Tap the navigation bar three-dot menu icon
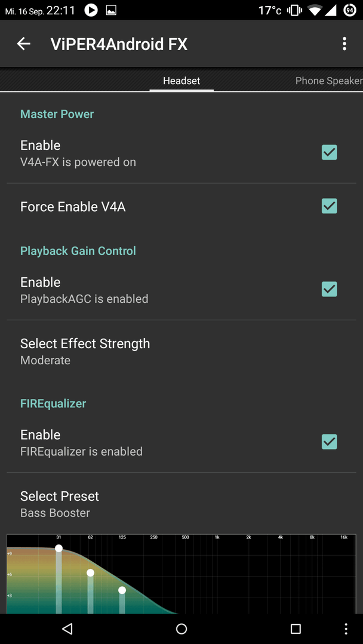363x644 pixels. (346, 628)
